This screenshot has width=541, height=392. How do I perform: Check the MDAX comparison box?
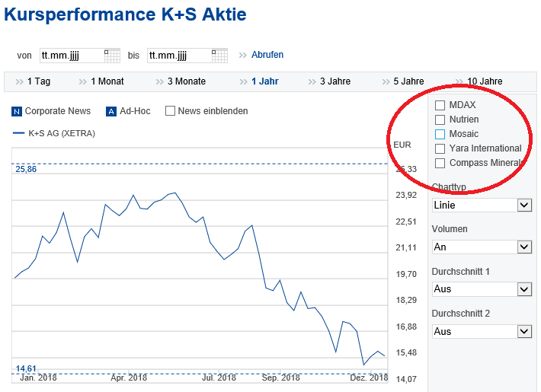point(440,105)
